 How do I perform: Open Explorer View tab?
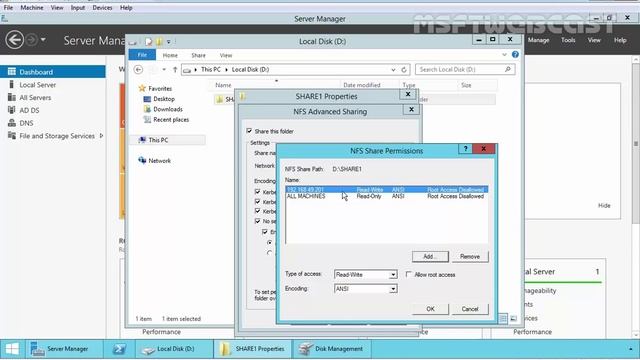(226, 55)
